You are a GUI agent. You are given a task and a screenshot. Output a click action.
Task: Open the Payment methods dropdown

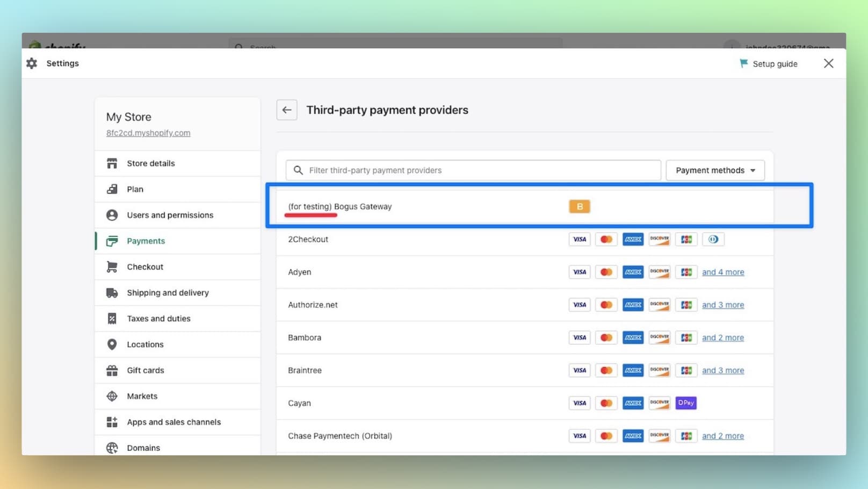pos(715,170)
